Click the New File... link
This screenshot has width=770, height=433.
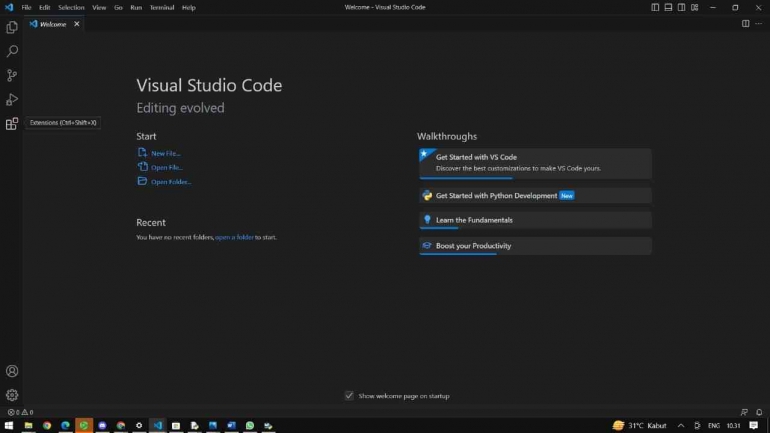pyautogui.click(x=165, y=153)
